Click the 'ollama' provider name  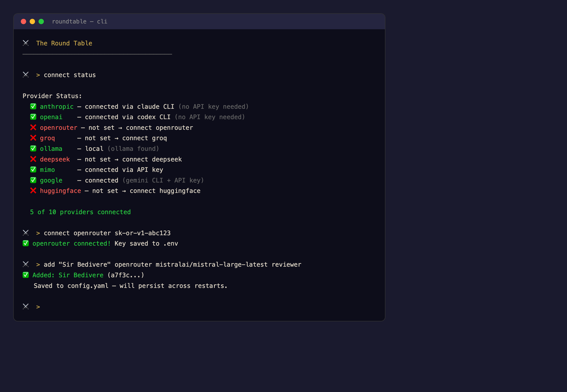[x=51, y=149]
